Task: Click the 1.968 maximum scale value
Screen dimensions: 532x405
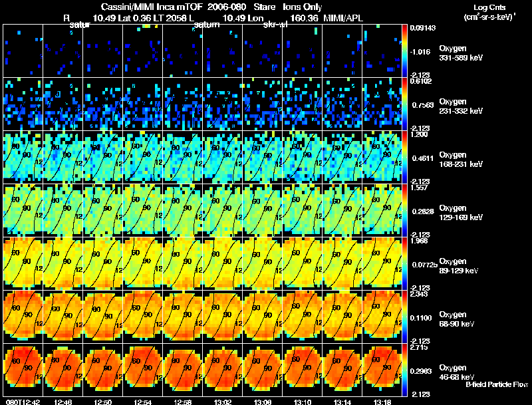Action: [418, 241]
